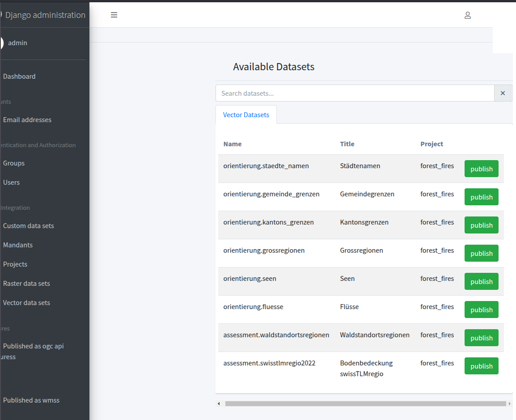Publish the Waldstandortsregionen dataset
This screenshot has height=420, width=516.
pos(481,338)
